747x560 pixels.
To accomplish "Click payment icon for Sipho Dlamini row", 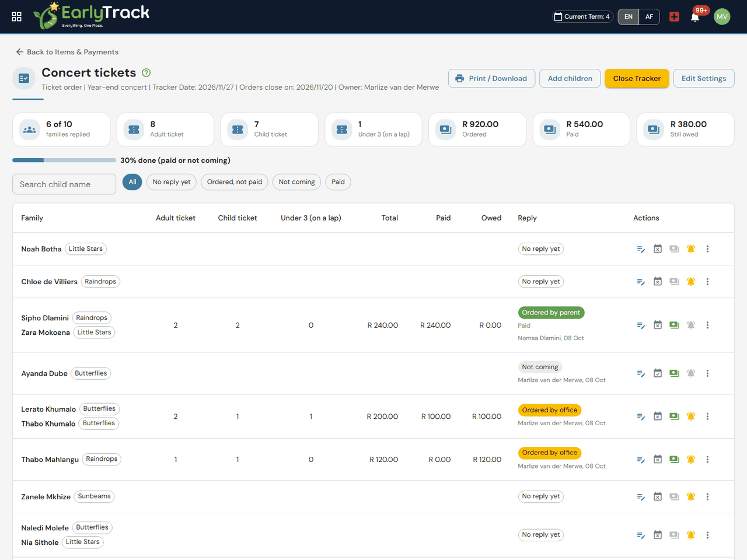I will click(674, 325).
